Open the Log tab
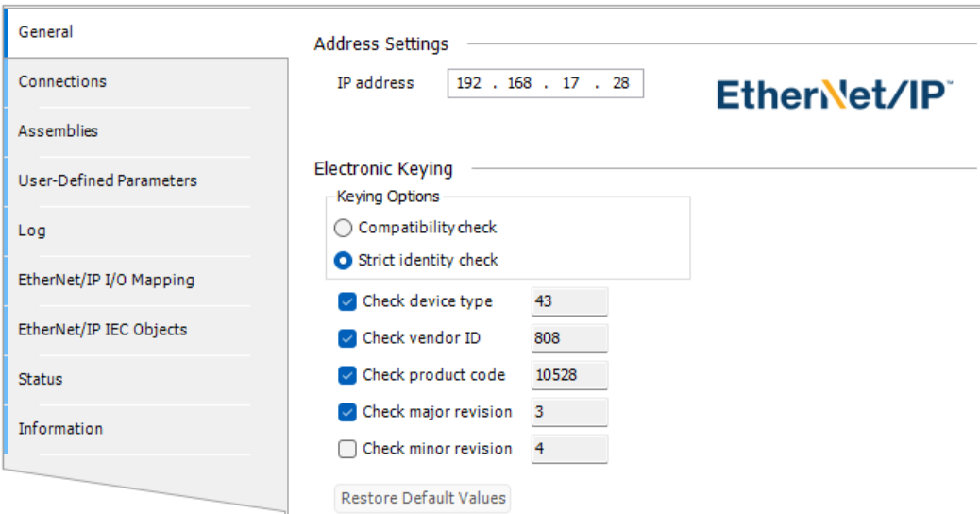The image size is (980, 514). [32, 231]
